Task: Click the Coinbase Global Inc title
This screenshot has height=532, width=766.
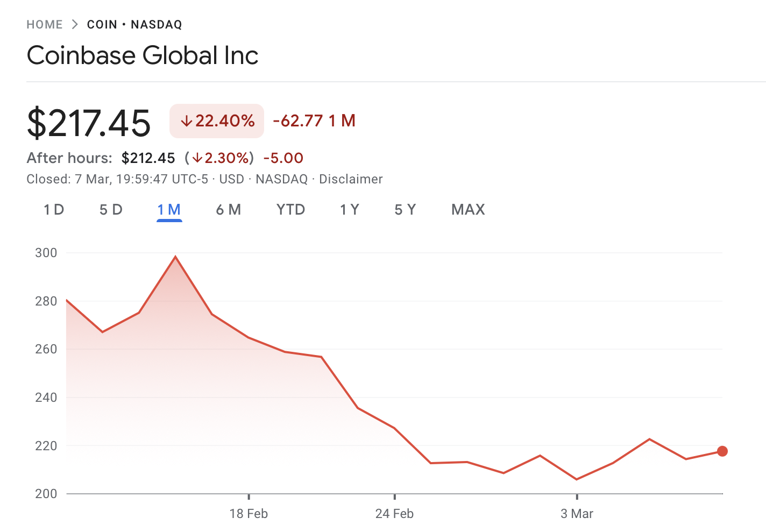Action: click(x=143, y=55)
